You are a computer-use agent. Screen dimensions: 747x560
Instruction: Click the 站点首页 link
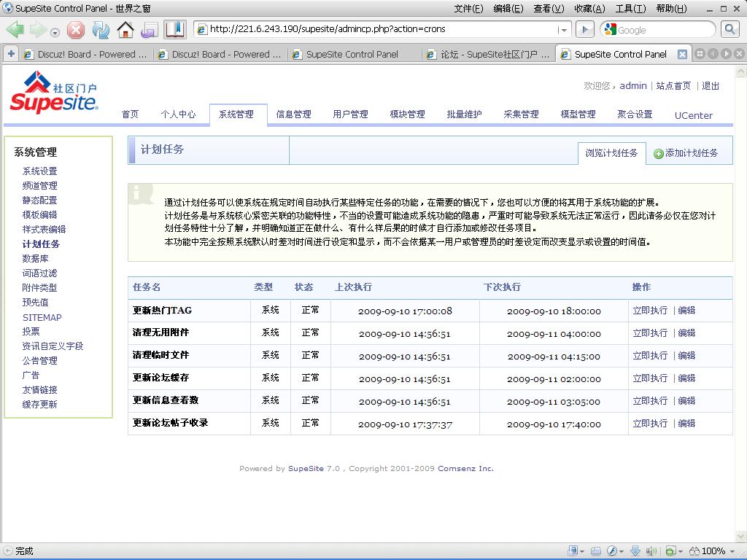point(673,86)
